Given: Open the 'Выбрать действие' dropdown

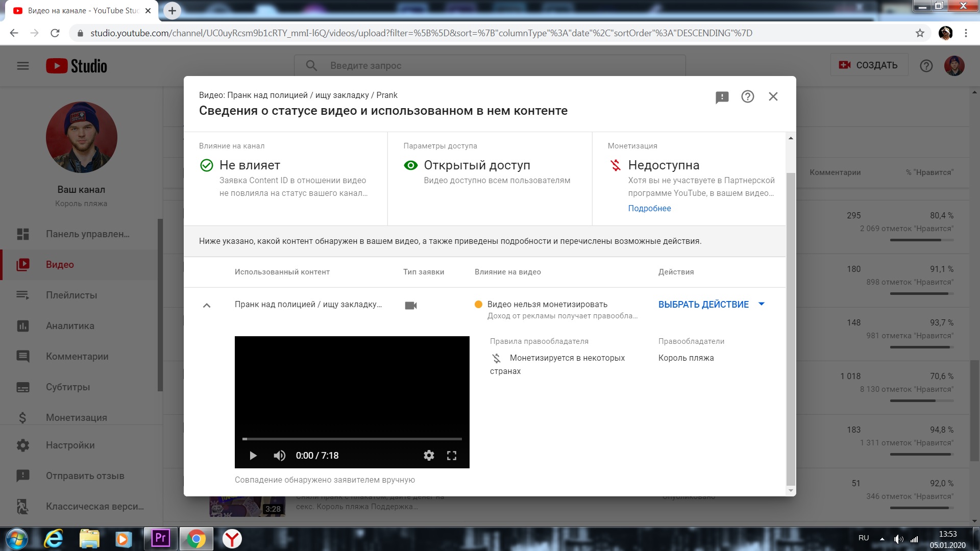Looking at the screenshot, I should tap(712, 305).
